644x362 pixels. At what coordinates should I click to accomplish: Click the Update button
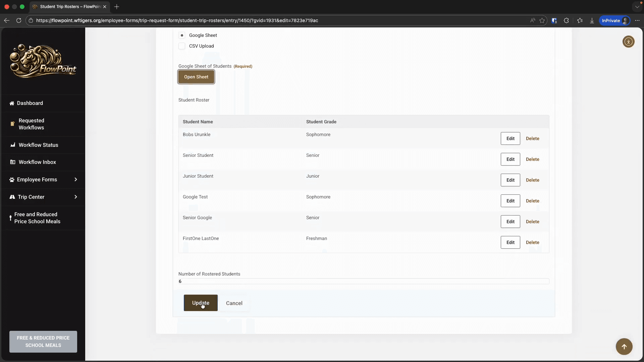pos(201,303)
